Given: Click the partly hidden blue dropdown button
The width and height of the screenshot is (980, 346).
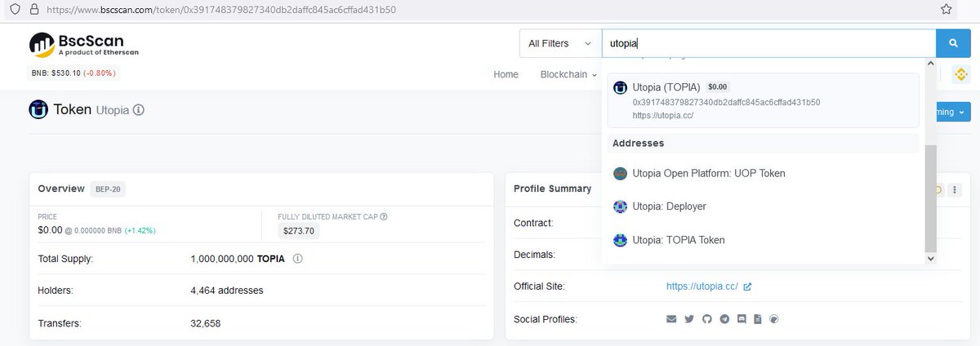Looking at the screenshot, I should [954, 112].
